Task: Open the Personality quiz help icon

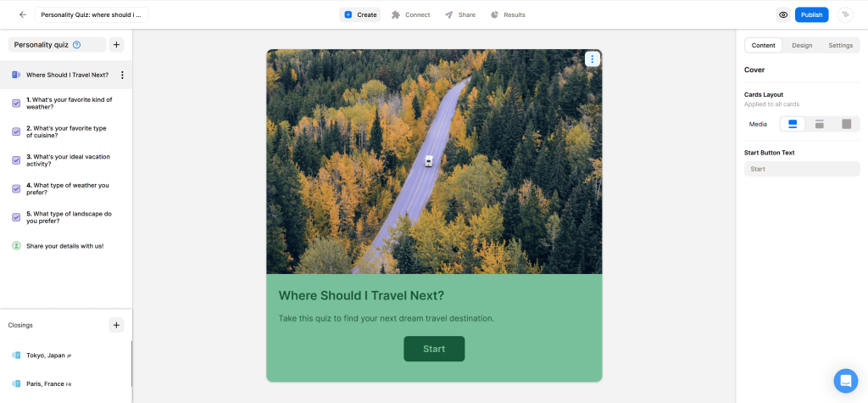Action: (77, 45)
